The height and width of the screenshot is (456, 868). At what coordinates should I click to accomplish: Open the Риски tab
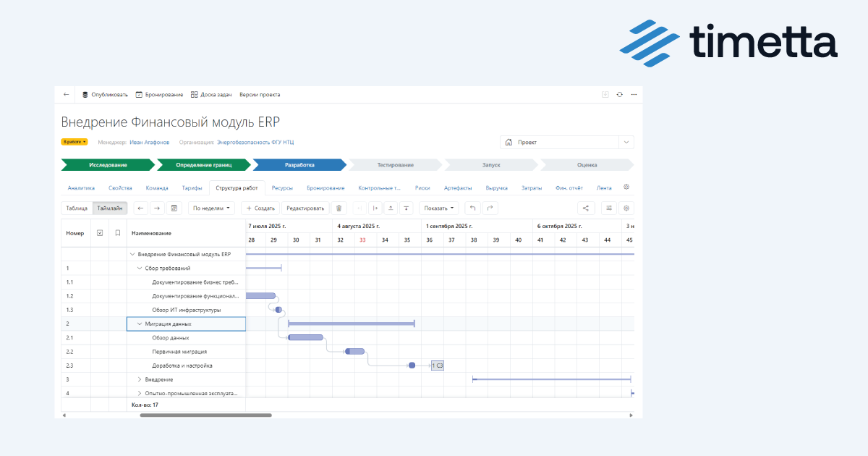point(422,188)
